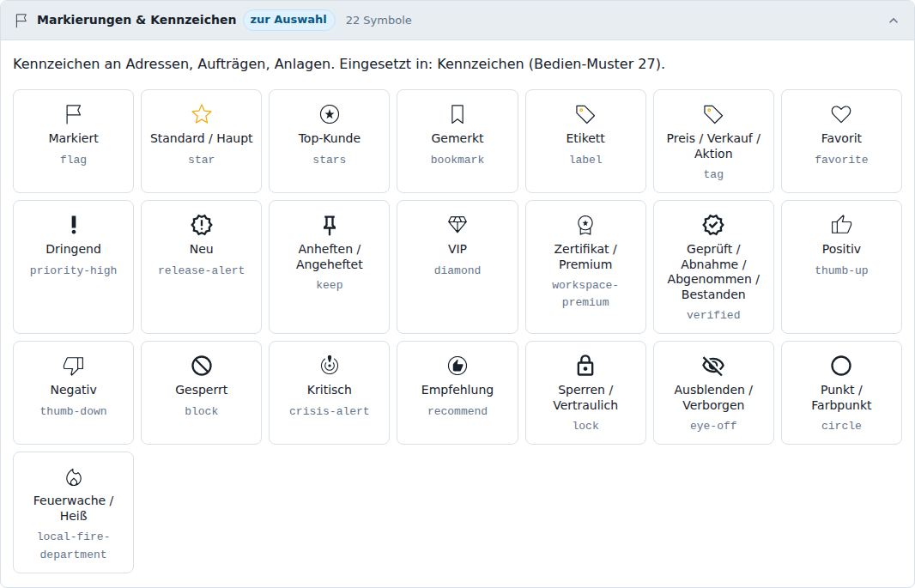Click the Kritisch crisis-alert icon
915x588 pixels.
click(329, 365)
